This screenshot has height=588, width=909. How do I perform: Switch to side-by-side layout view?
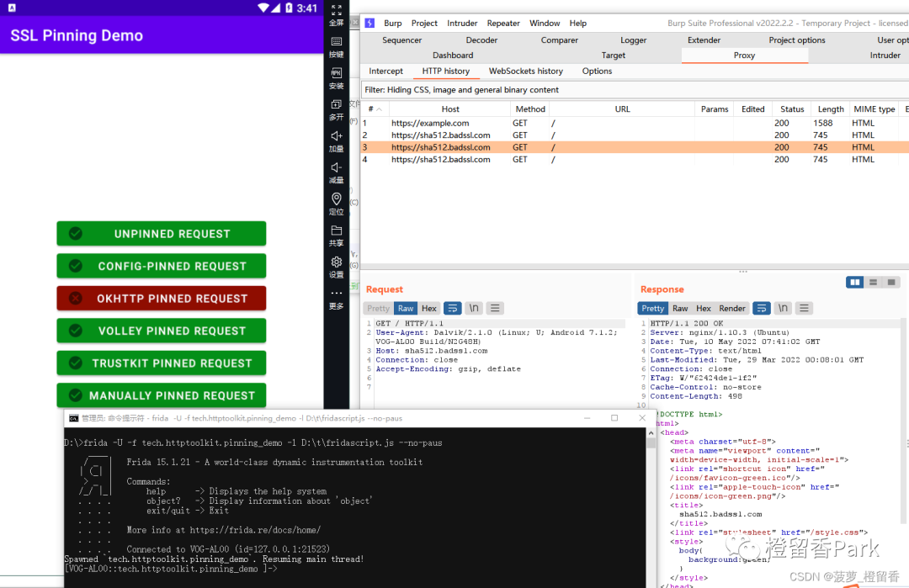[x=855, y=283]
